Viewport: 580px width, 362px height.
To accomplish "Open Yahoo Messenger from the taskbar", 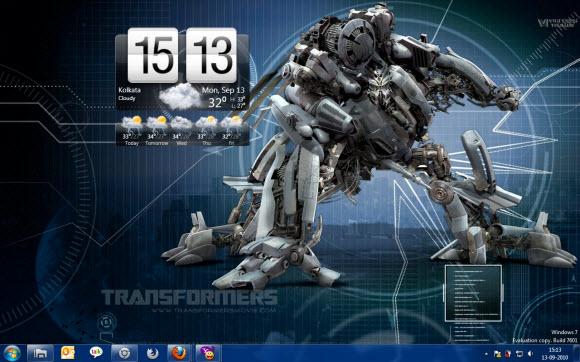I will pos(208,353).
